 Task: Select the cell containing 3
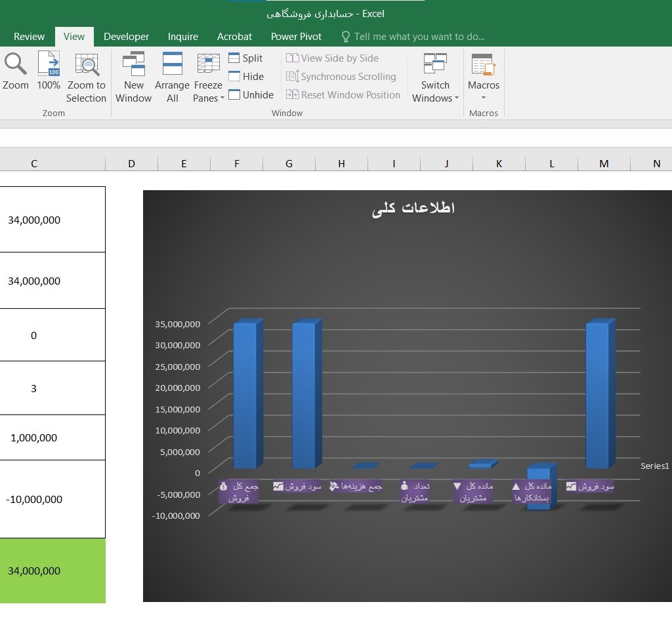52,388
